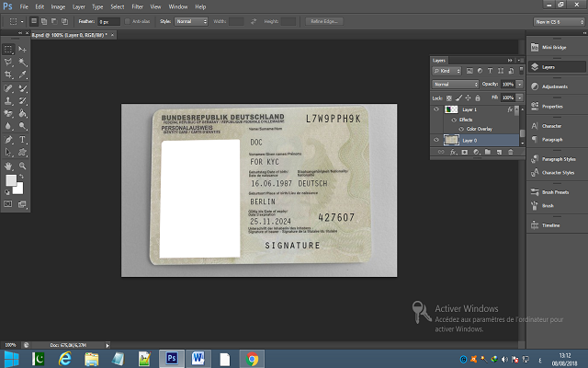This screenshot has width=588, height=368.
Task: Select the Hand tool
Action: (8, 166)
